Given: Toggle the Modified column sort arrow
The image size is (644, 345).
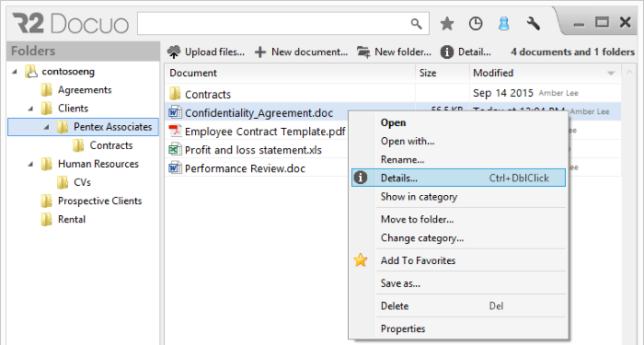Looking at the screenshot, I should tap(611, 73).
